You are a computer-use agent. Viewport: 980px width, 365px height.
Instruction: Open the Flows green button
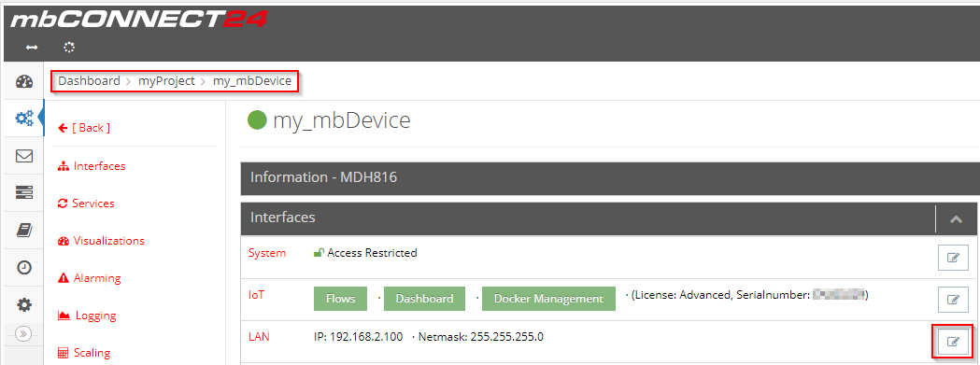pos(341,299)
